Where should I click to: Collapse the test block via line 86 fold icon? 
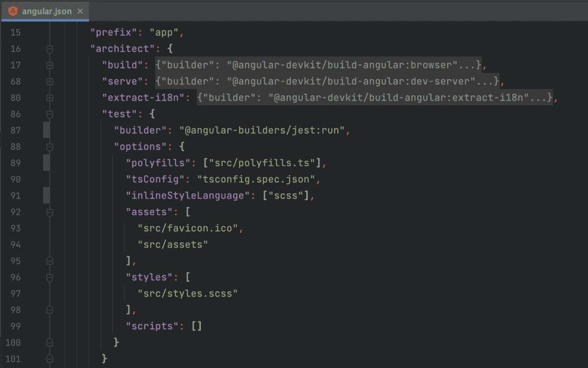coord(49,114)
